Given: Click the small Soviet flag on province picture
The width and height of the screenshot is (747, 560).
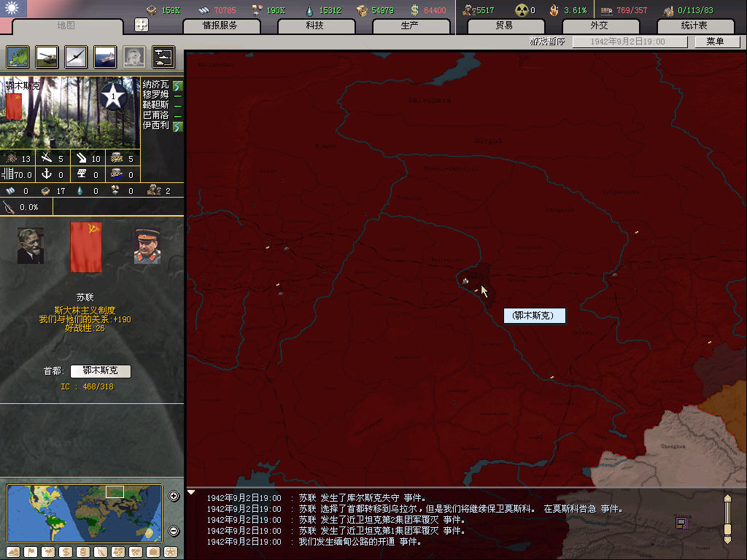Looking at the screenshot, I should pyautogui.click(x=14, y=106).
